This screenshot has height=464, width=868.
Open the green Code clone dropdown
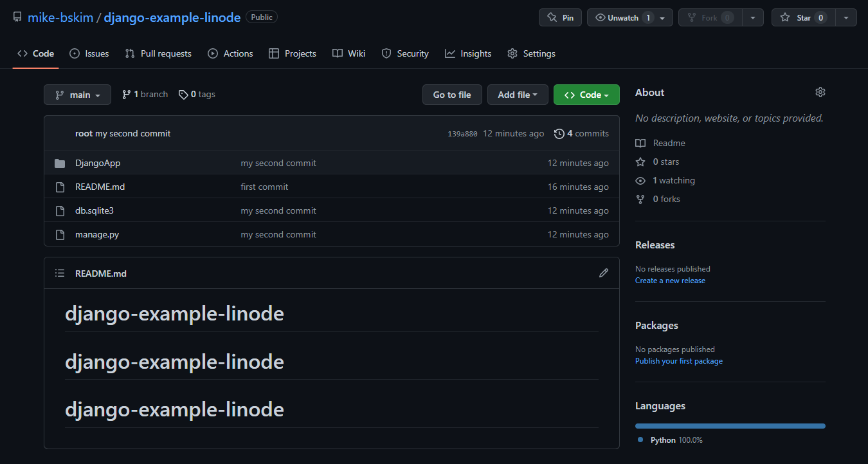pos(586,95)
